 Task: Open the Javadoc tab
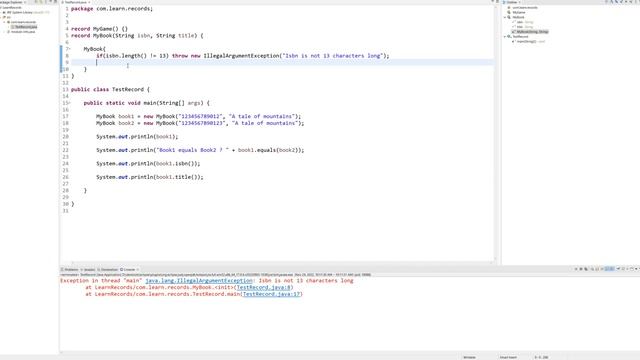[87, 269]
